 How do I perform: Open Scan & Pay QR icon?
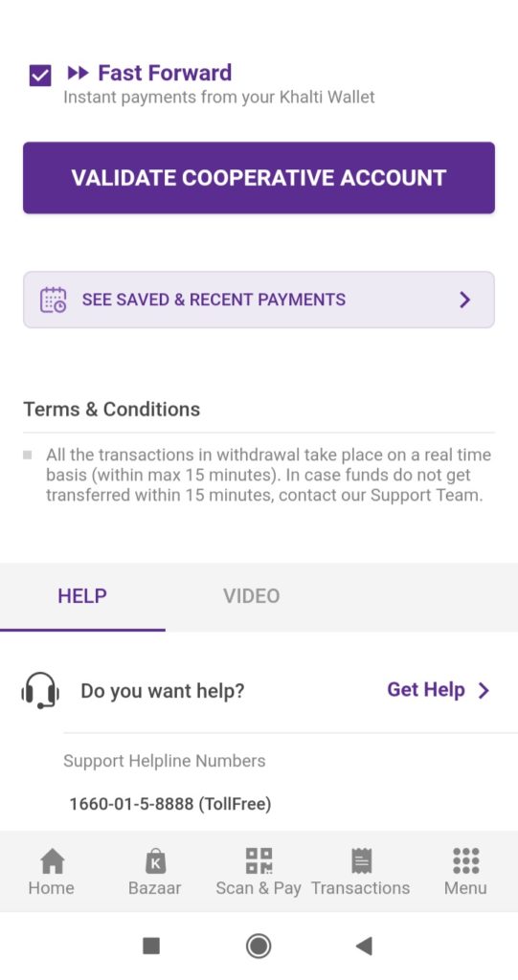pyautogui.click(x=259, y=860)
